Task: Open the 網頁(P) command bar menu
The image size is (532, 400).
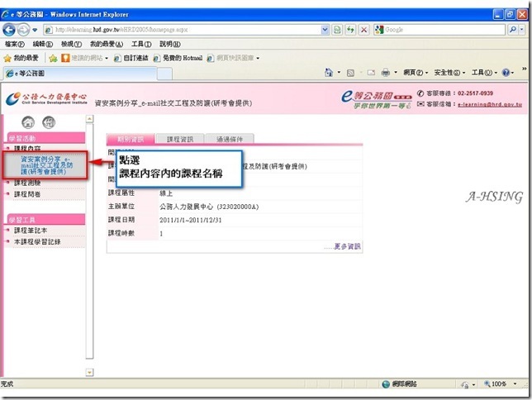Action: pos(416,73)
